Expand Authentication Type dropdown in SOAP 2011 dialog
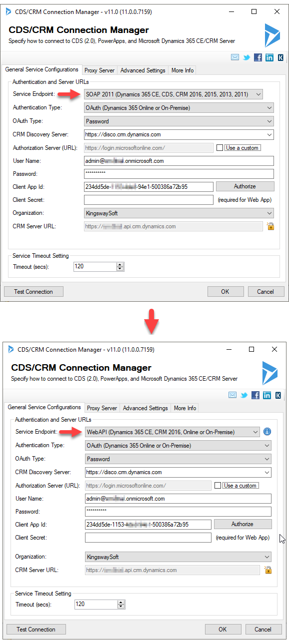Screen dimensions: 289x644 pyautogui.click(x=179, y=107)
